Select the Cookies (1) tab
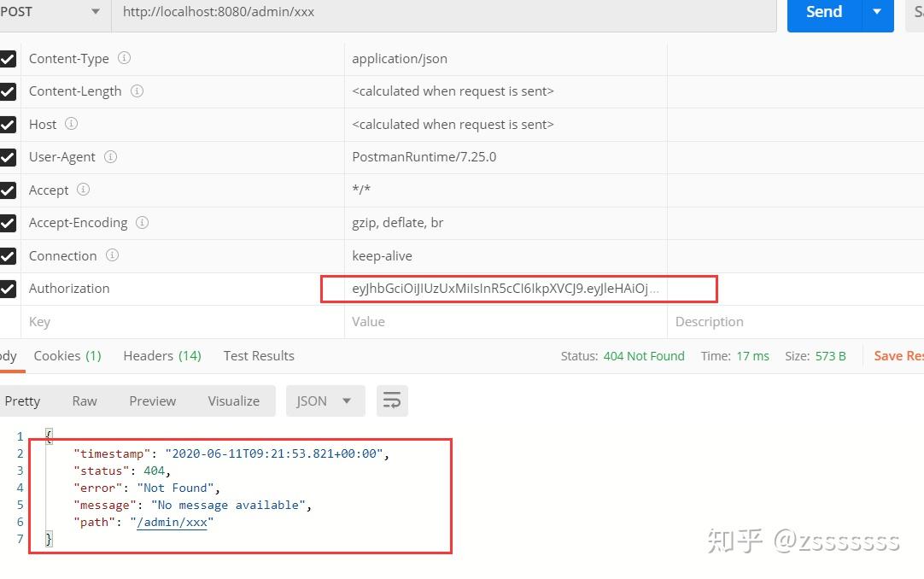This screenshot has width=924, height=579. pyautogui.click(x=67, y=355)
